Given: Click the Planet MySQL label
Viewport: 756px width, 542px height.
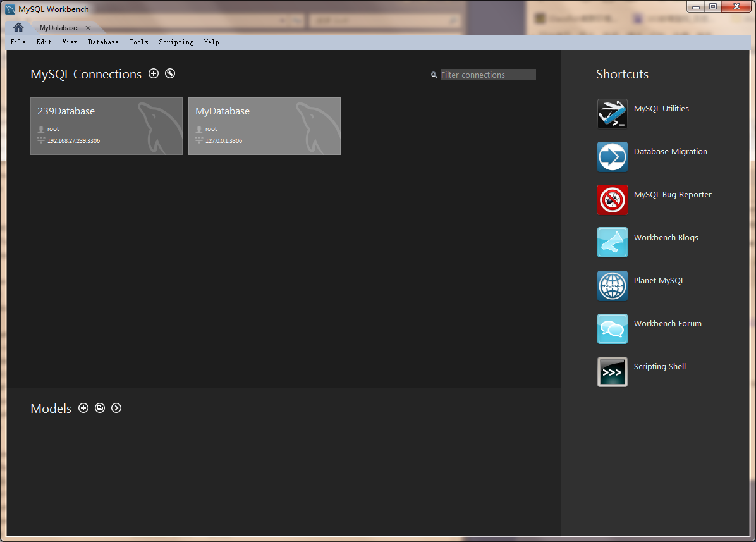Looking at the screenshot, I should click(659, 280).
